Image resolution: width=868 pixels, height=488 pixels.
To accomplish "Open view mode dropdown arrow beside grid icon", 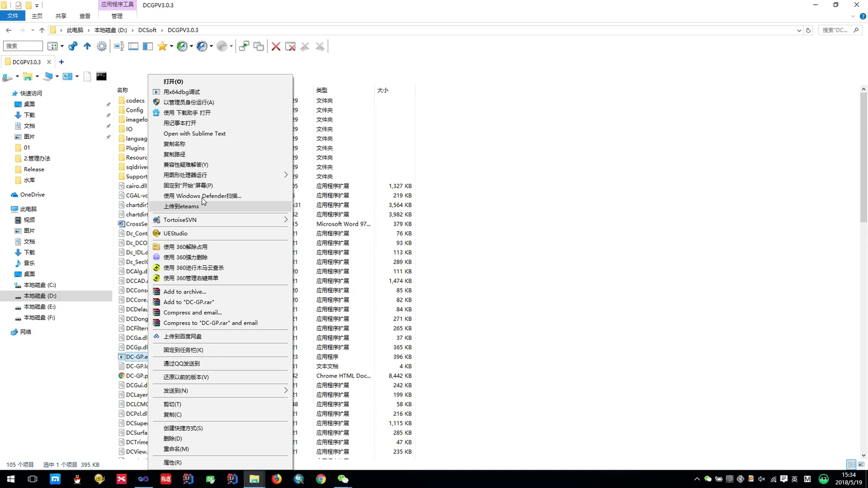I will [62, 46].
